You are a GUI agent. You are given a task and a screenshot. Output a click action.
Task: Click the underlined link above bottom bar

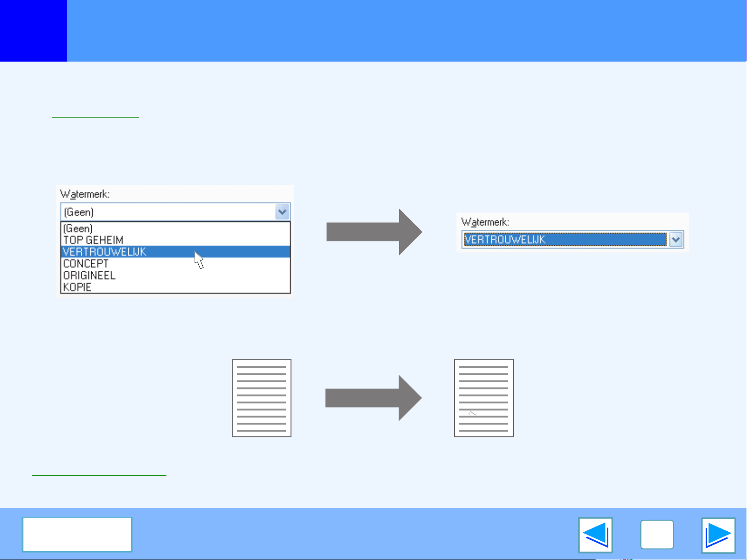(x=99, y=472)
